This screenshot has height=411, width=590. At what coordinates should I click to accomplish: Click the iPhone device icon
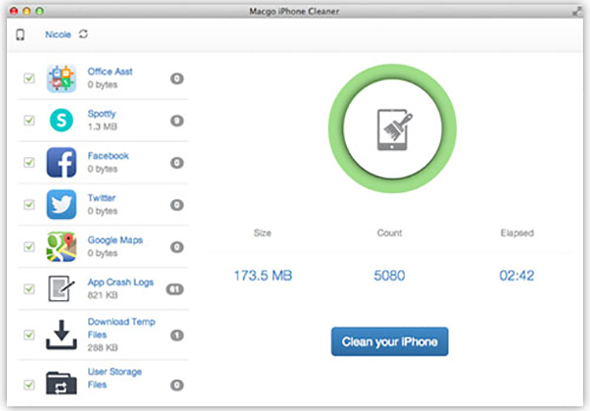[20, 35]
